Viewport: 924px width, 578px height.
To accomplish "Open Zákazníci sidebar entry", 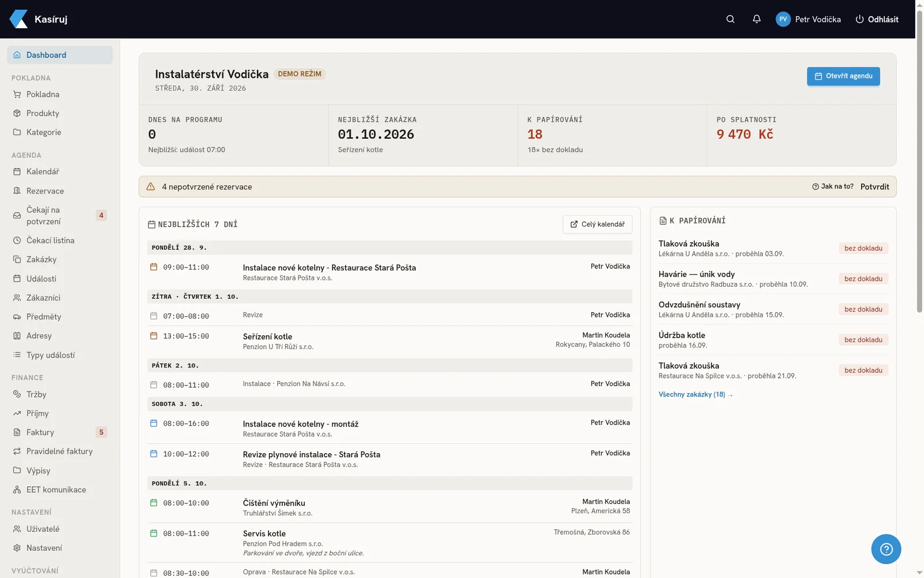I will pyautogui.click(x=59, y=298).
